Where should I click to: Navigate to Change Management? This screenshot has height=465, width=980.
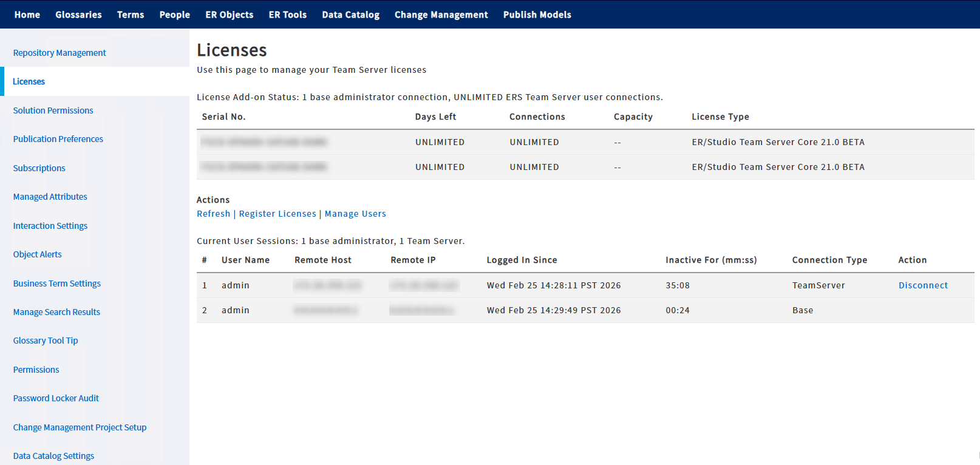click(x=441, y=15)
